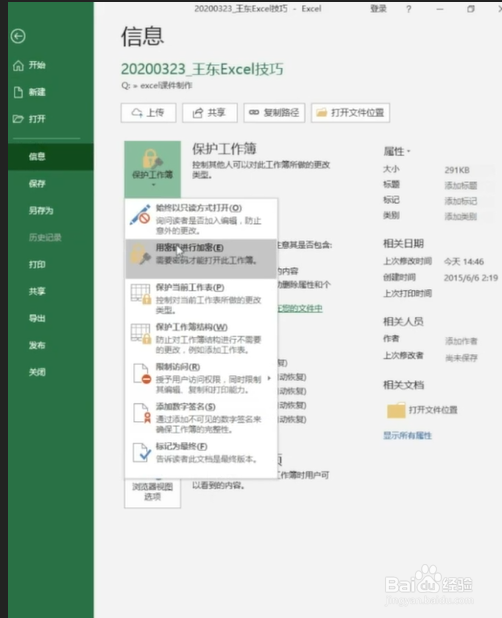This screenshot has width=502, height=618.
Task: Select 用密码进行加密 menu entry
Action: click(x=201, y=259)
